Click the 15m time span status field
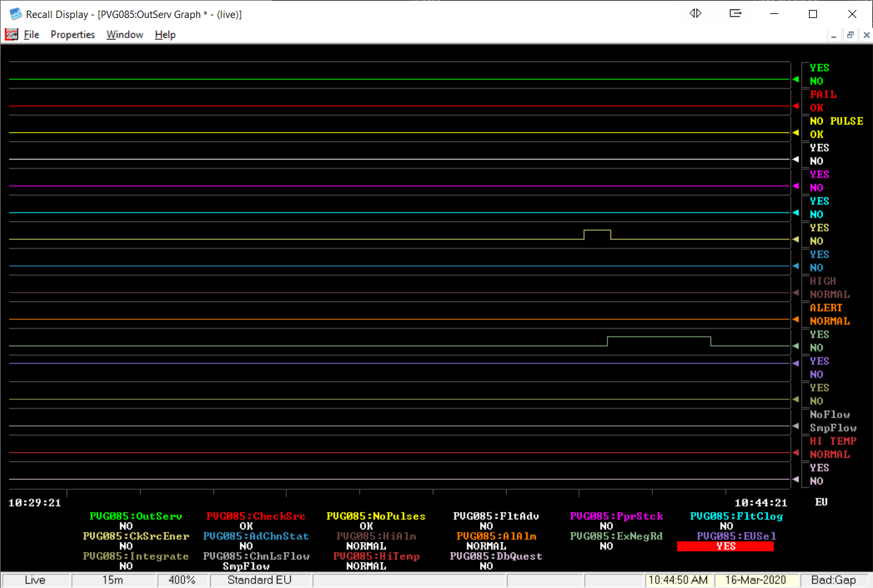The image size is (873, 588). click(113, 580)
